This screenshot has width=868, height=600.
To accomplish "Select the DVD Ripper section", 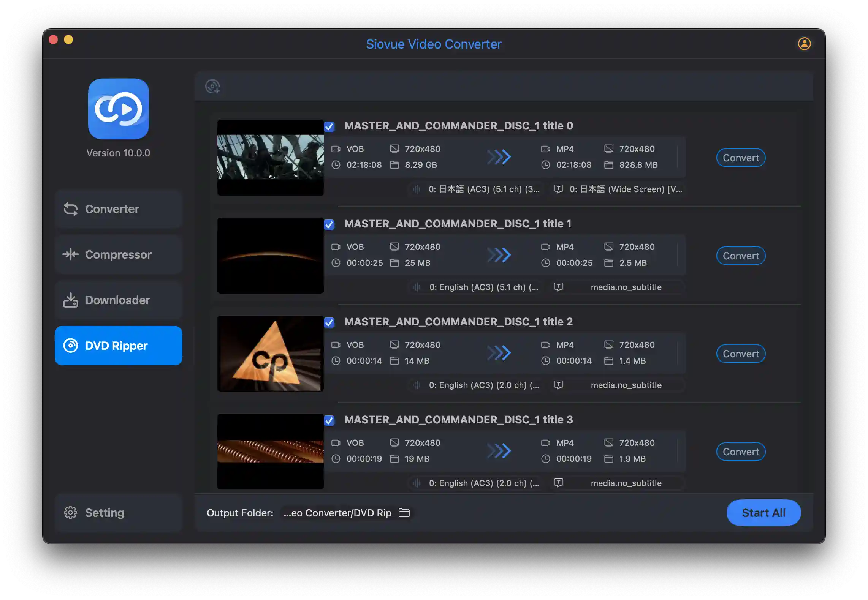I will [x=118, y=346].
